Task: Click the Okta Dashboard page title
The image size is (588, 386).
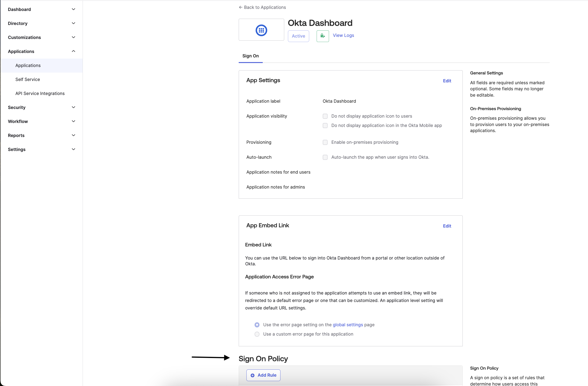Action: tap(320, 23)
